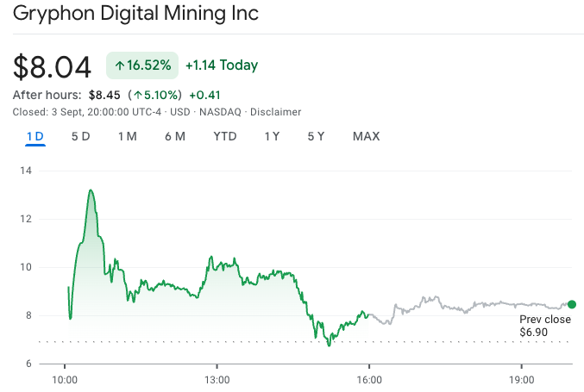
Task: View the 5Y price chart
Action: tap(316, 136)
